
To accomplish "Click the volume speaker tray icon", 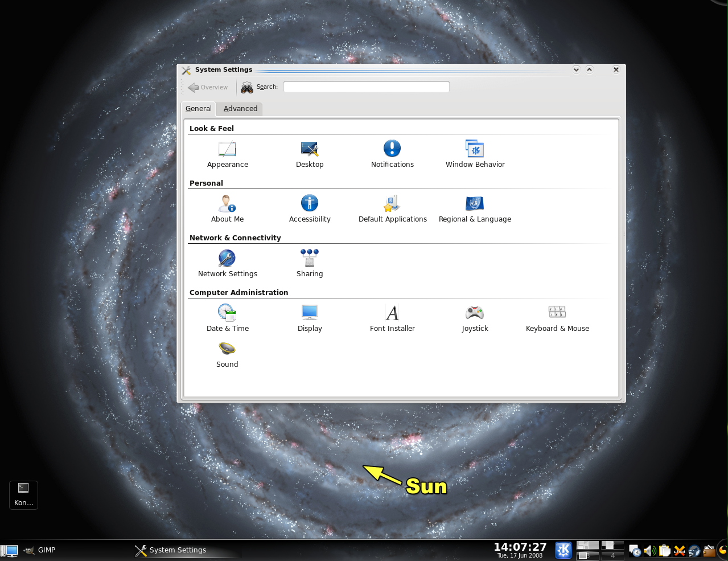I will 649,551.
